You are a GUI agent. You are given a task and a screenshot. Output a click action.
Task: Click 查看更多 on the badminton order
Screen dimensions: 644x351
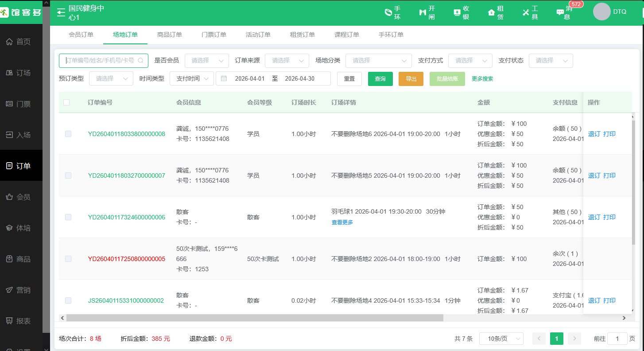[x=341, y=222]
